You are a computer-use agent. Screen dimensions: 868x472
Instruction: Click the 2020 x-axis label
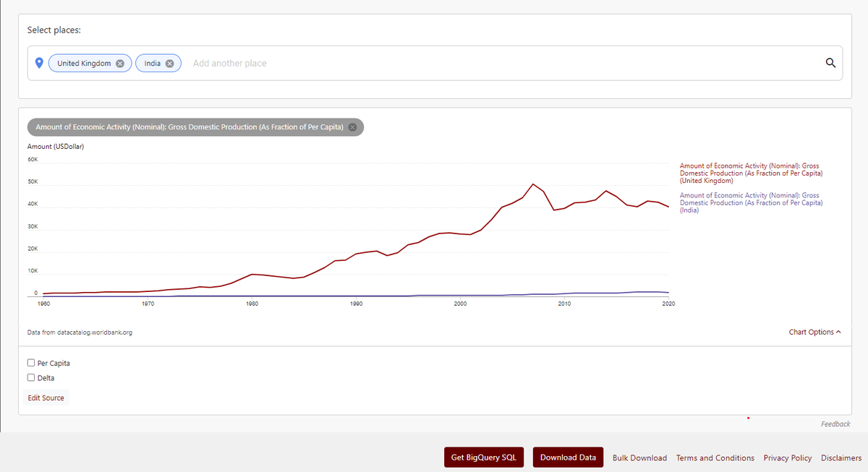tap(668, 304)
